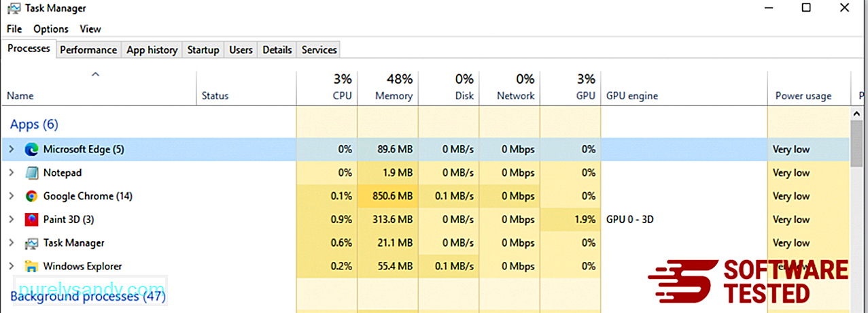Open the File menu

click(x=14, y=29)
